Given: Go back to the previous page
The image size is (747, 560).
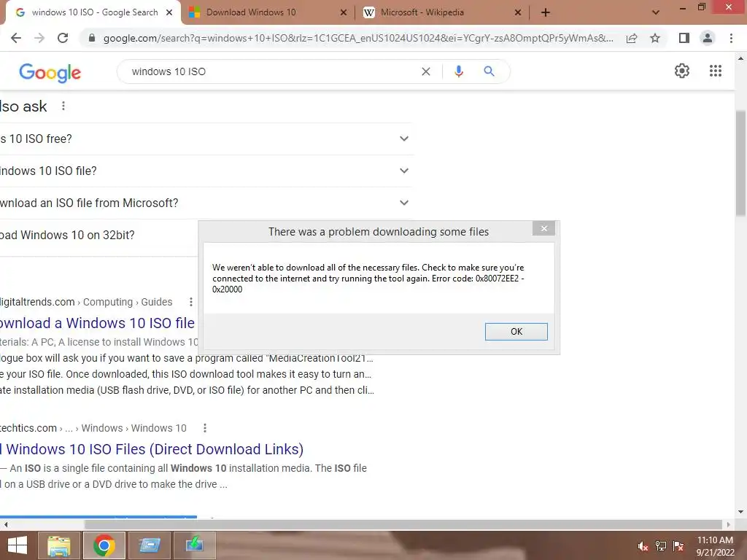Looking at the screenshot, I should click(x=16, y=38).
